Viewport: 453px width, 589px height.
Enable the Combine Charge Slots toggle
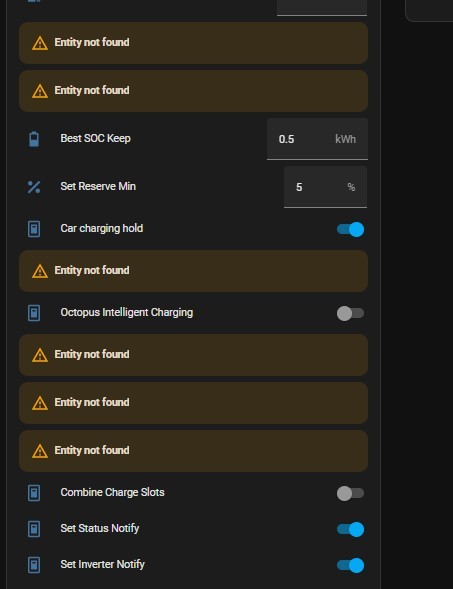coord(350,493)
